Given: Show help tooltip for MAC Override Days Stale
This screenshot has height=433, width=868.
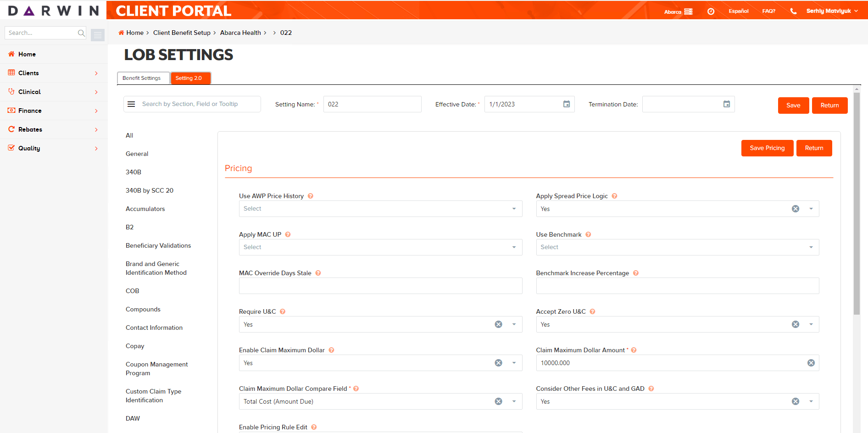Looking at the screenshot, I should pyautogui.click(x=318, y=273).
